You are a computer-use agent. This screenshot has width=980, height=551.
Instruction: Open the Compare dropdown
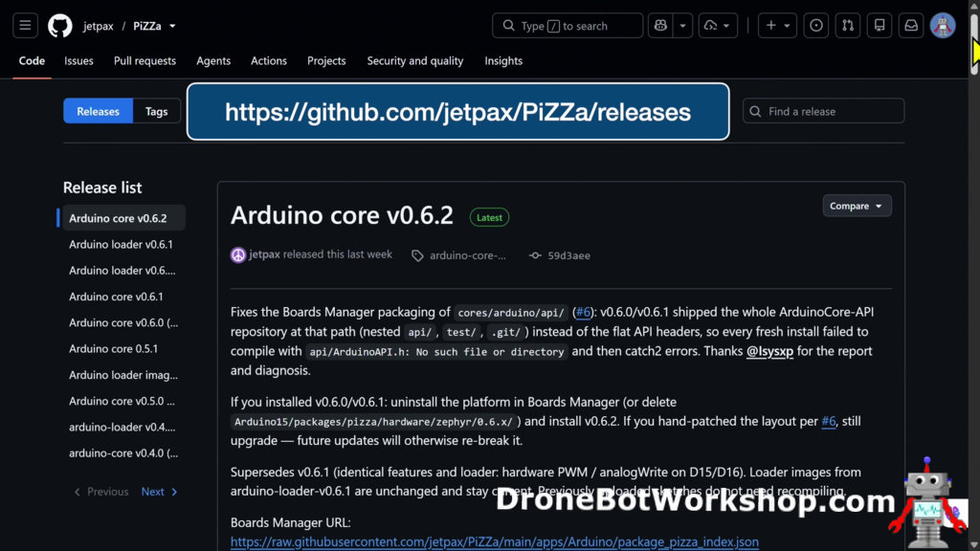click(x=857, y=206)
